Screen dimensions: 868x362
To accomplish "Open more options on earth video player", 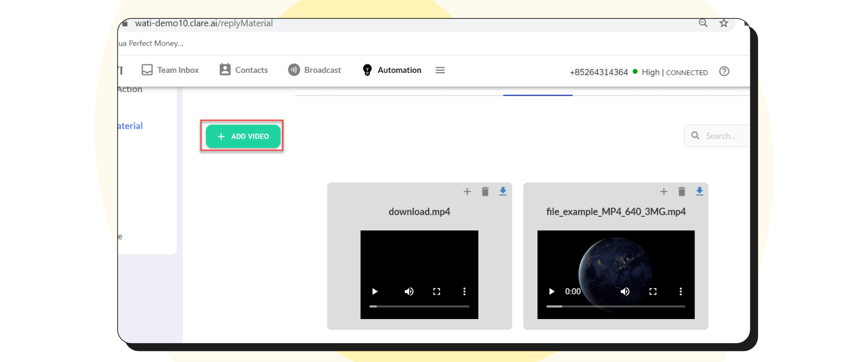I will (680, 292).
